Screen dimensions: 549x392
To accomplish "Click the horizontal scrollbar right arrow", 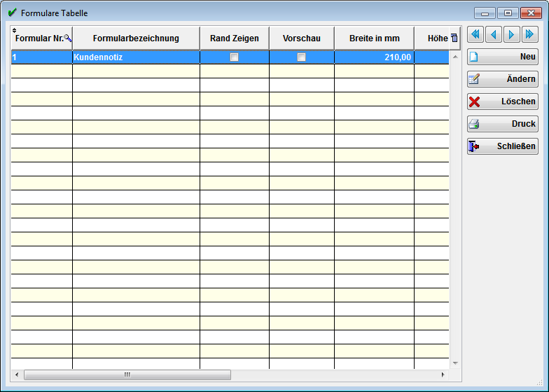I will click(x=443, y=375).
